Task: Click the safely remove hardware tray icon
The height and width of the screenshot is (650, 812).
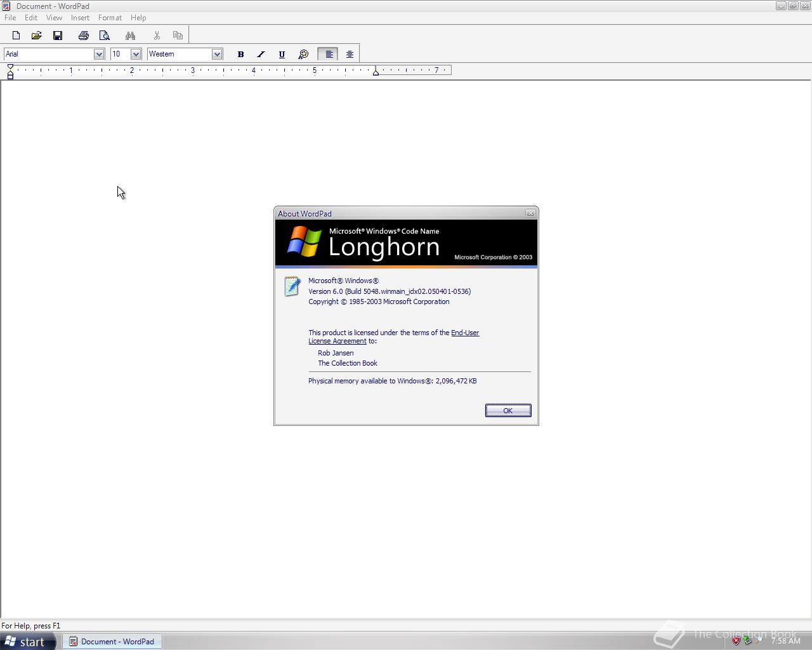Action: (x=747, y=641)
